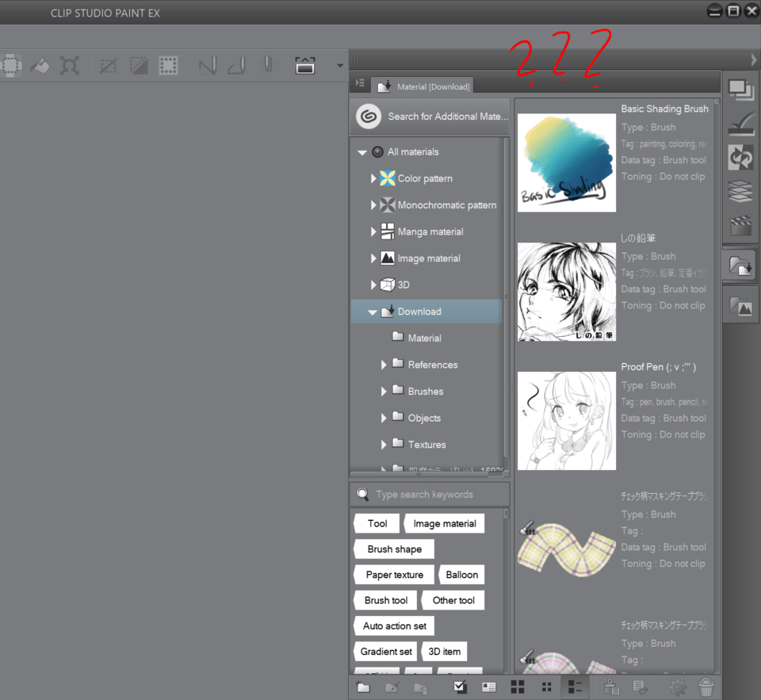This screenshot has width=761, height=700.
Task: Click the 3D item tag
Action: click(x=444, y=652)
